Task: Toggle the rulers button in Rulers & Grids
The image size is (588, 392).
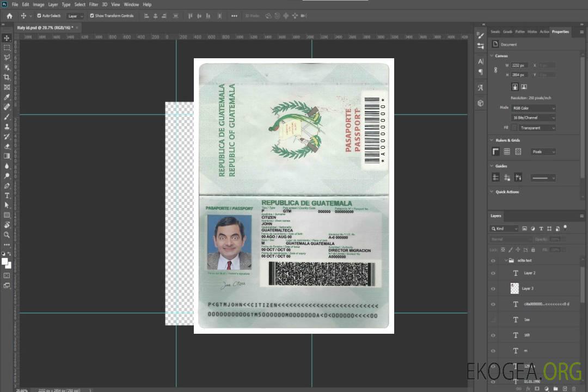Action: (x=495, y=151)
